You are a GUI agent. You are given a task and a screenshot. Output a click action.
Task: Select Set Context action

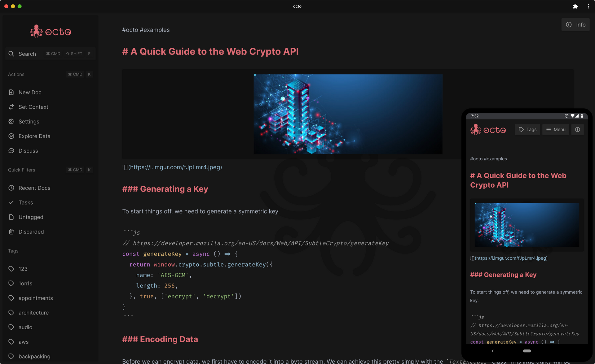pos(33,107)
